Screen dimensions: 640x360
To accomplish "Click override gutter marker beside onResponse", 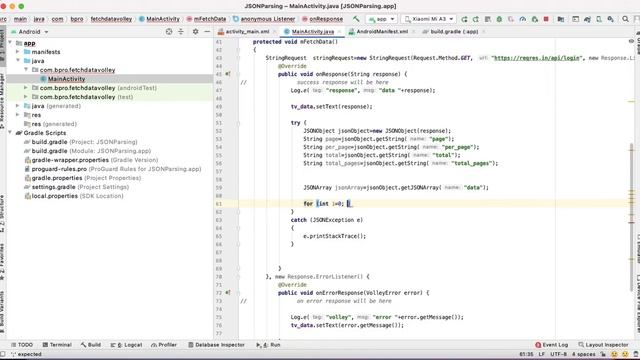I will (228, 74).
